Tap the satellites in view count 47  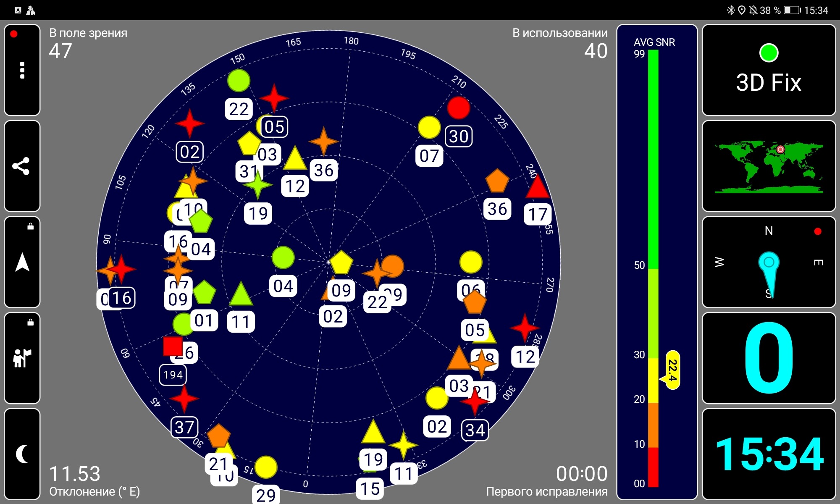tap(60, 51)
